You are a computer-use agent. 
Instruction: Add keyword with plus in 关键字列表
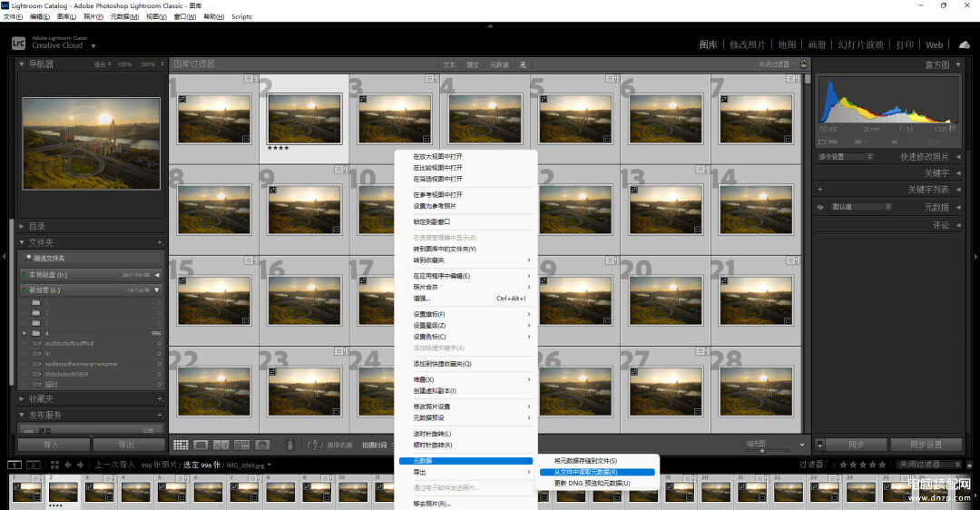(820, 189)
